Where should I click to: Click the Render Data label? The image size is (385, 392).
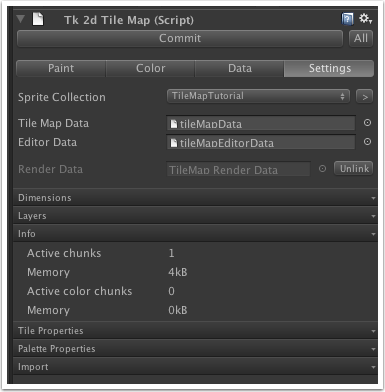coord(50,169)
